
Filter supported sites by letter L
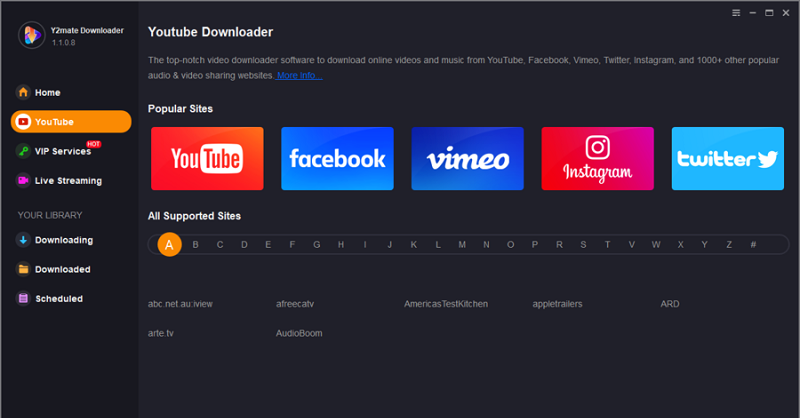coord(438,244)
